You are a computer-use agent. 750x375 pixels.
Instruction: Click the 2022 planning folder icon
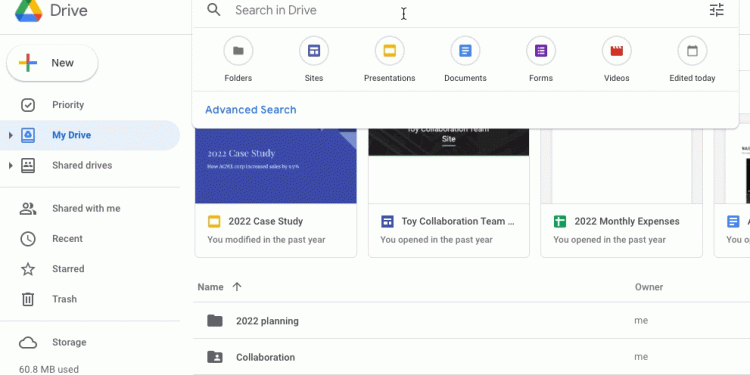(x=215, y=320)
